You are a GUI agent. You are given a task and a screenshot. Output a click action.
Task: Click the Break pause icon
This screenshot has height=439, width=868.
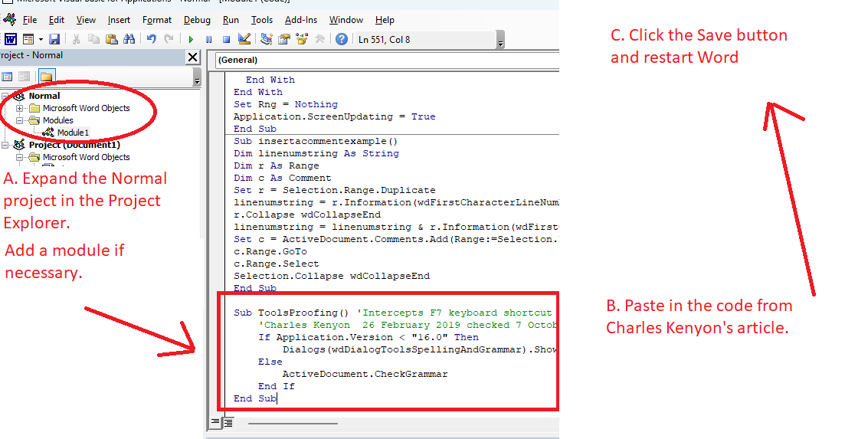click(208, 39)
